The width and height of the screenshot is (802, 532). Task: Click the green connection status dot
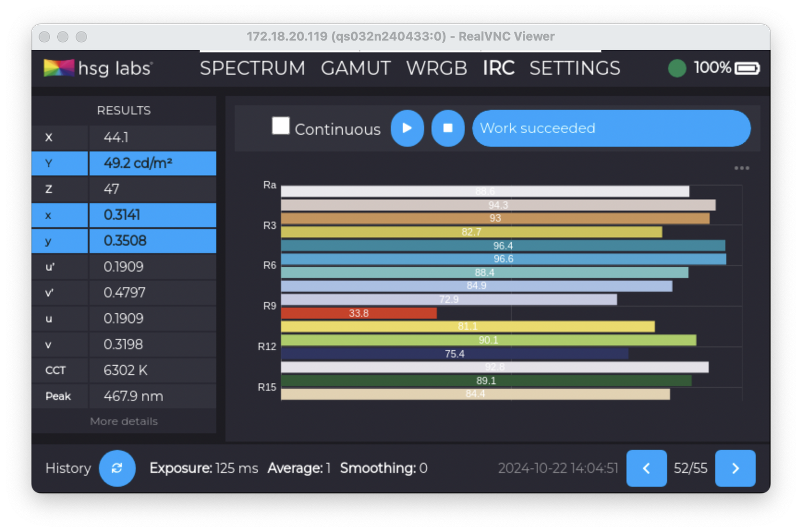677,68
